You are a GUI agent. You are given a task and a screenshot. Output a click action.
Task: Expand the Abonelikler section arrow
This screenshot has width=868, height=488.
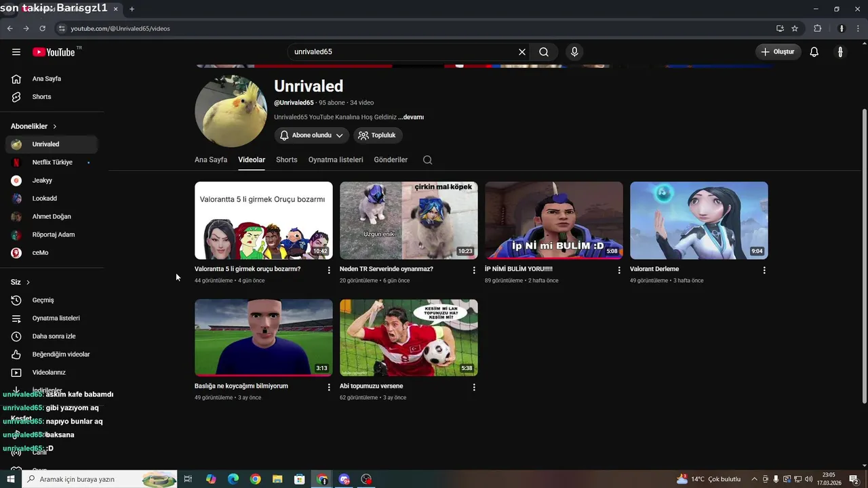click(55, 127)
